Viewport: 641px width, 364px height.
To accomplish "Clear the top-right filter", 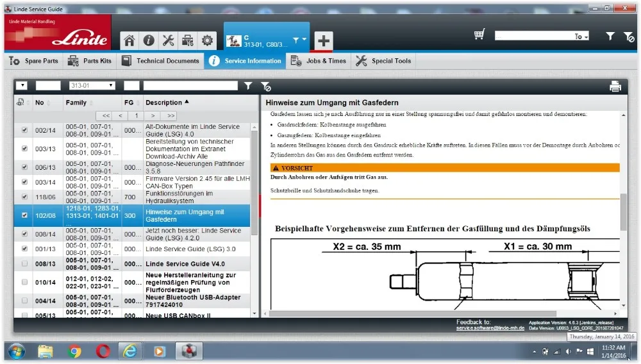I will coord(629,37).
